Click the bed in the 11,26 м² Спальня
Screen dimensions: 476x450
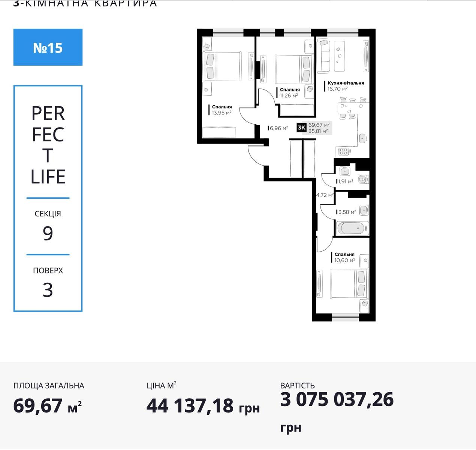(293, 69)
